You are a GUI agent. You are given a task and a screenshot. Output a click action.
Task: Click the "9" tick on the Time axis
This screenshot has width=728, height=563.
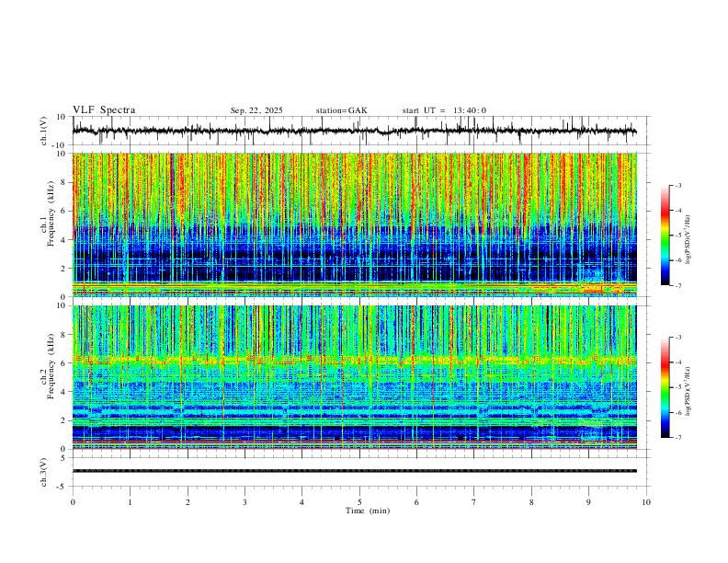pos(588,502)
